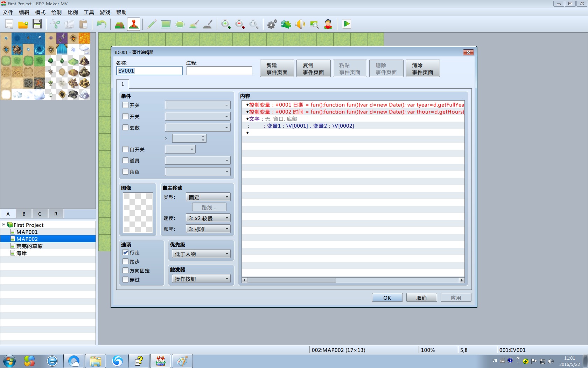
Task: Switch to tileset tab B
Action: tap(24, 214)
